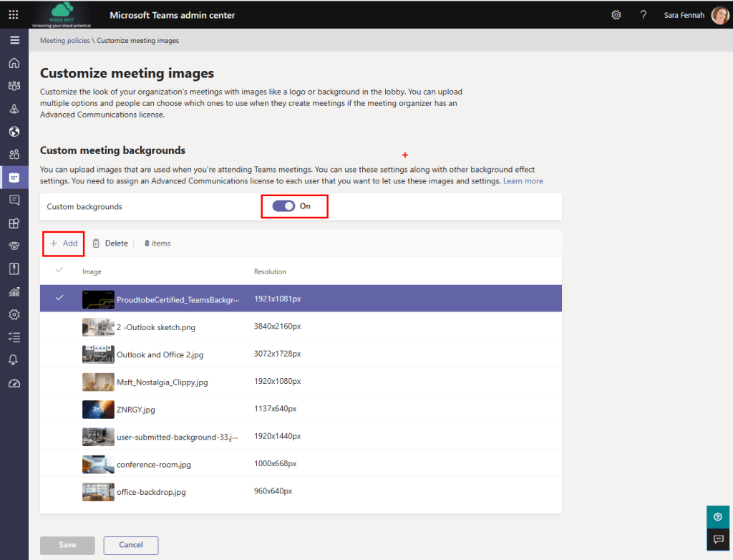Screen dimensions: 733x560
Task: Open the app launcher grid icon
Action: point(14,14)
